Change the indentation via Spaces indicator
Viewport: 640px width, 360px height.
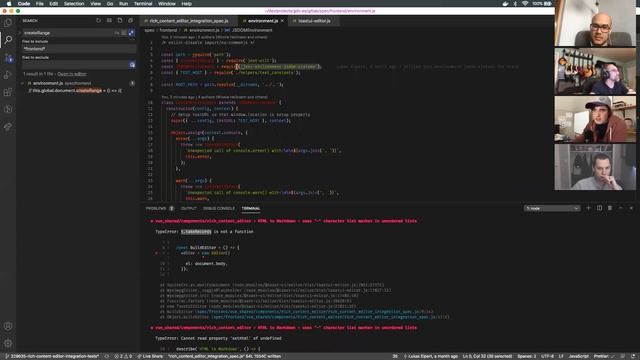click(527, 356)
